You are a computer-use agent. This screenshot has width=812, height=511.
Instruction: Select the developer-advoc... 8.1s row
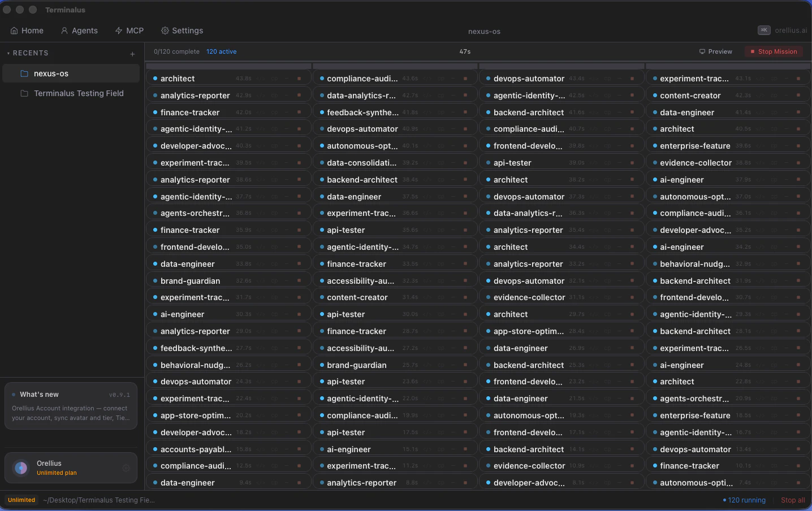pyautogui.click(x=562, y=483)
